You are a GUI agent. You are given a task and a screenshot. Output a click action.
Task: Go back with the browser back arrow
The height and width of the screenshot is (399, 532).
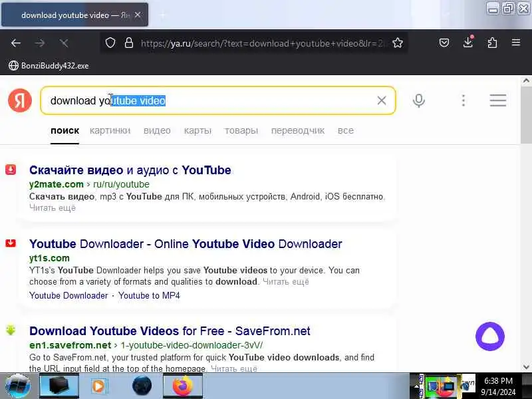point(16,43)
